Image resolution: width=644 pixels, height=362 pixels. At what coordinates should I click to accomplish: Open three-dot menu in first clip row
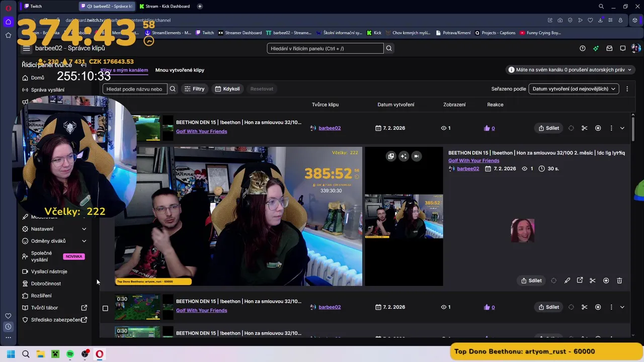(611, 128)
